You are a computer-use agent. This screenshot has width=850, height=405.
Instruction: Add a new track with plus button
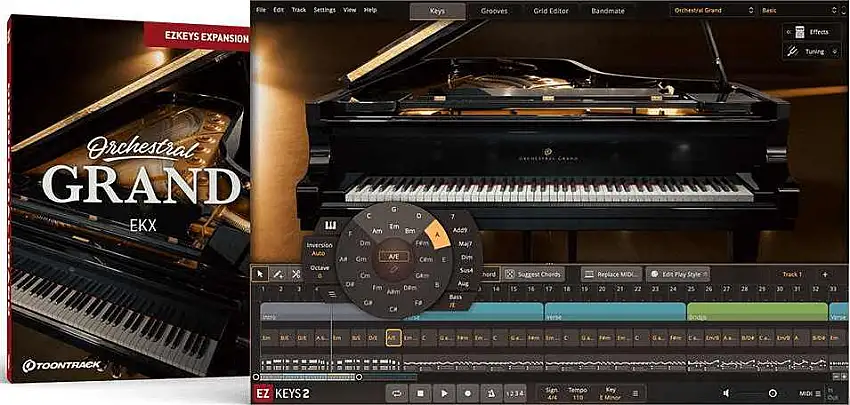coord(825,274)
